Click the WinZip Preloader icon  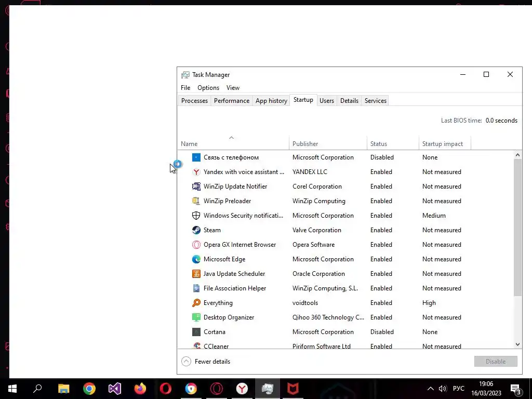tap(196, 201)
